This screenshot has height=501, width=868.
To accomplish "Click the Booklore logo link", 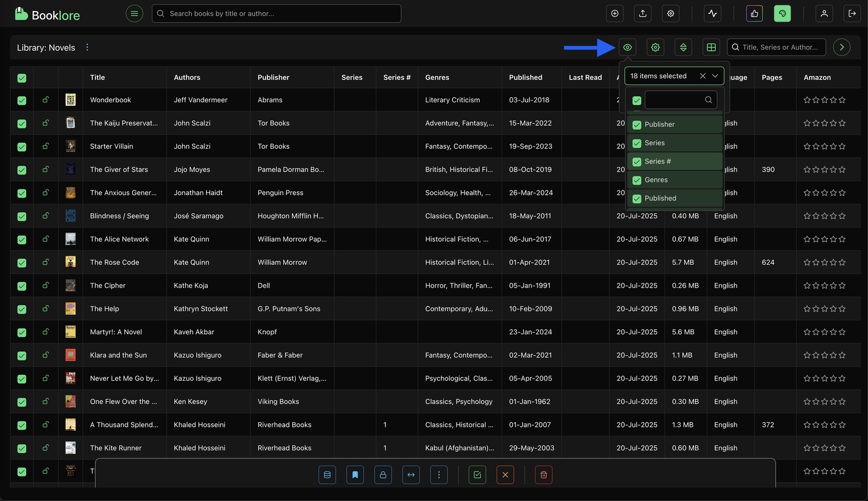I will (x=47, y=14).
